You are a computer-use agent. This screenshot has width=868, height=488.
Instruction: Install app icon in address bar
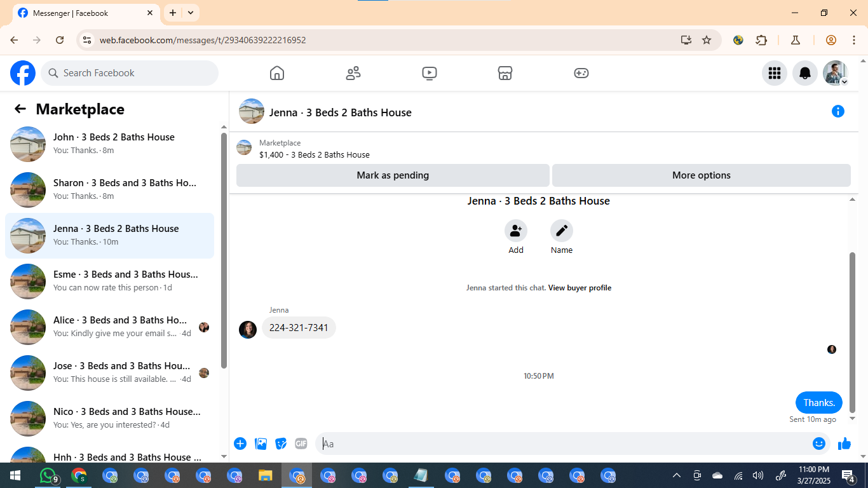click(x=686, y=40)
